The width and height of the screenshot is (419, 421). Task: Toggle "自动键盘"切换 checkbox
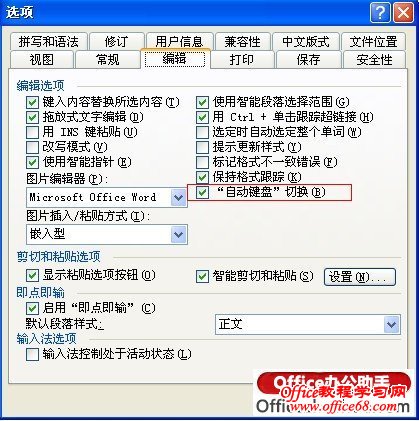(x=202, y=192)
